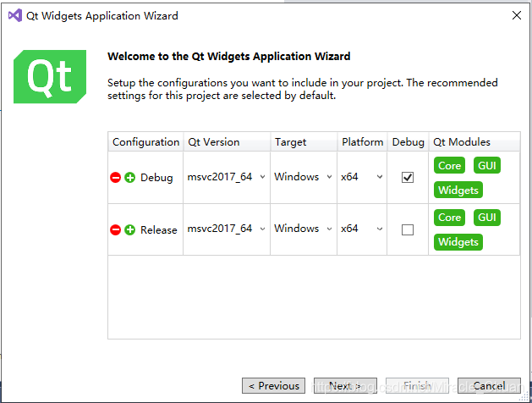This screenshot has width=532, height=403.
Task: Cancel the wizard
Action: pos(489,386)
